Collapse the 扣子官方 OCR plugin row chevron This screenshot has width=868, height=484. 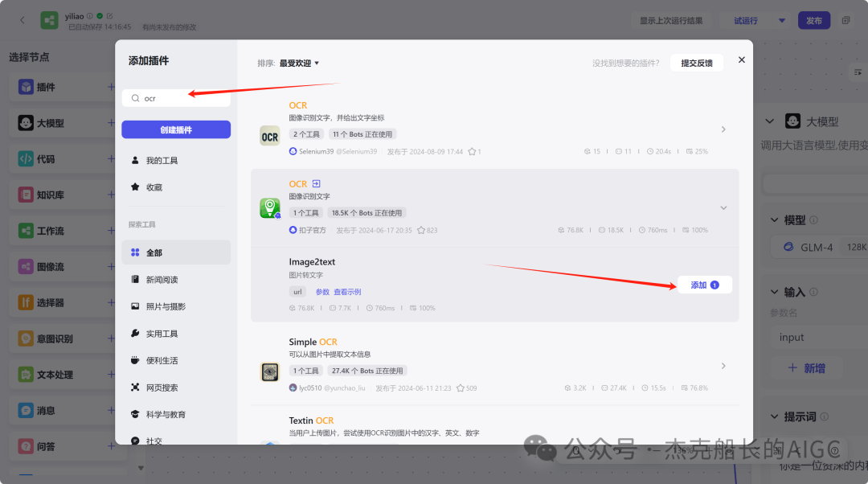[723, 208]
